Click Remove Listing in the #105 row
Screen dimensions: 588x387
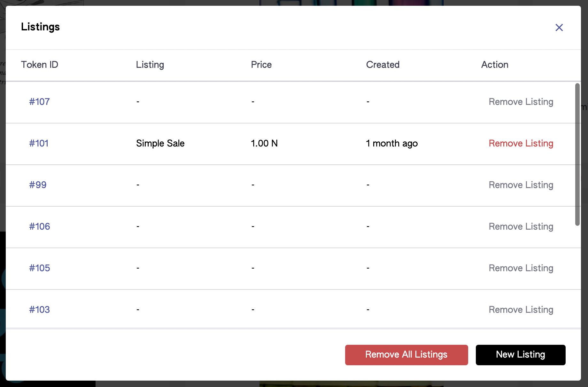521,268
